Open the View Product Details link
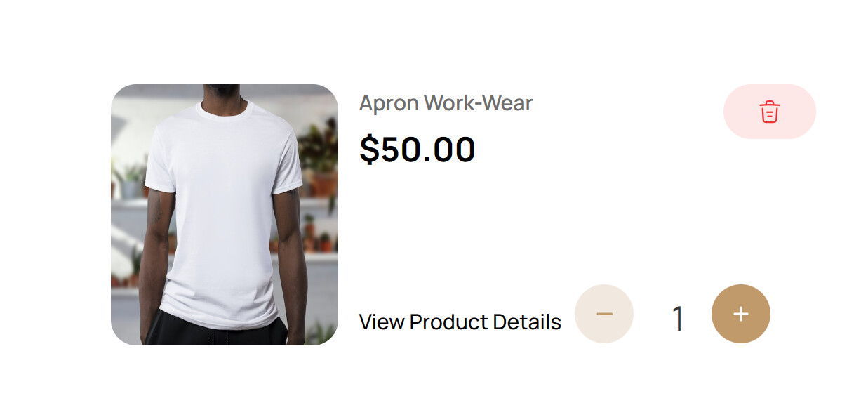 460,322
